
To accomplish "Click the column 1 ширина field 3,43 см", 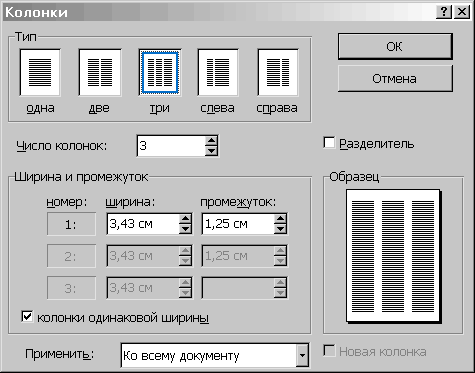I will (x=143, y=224).
